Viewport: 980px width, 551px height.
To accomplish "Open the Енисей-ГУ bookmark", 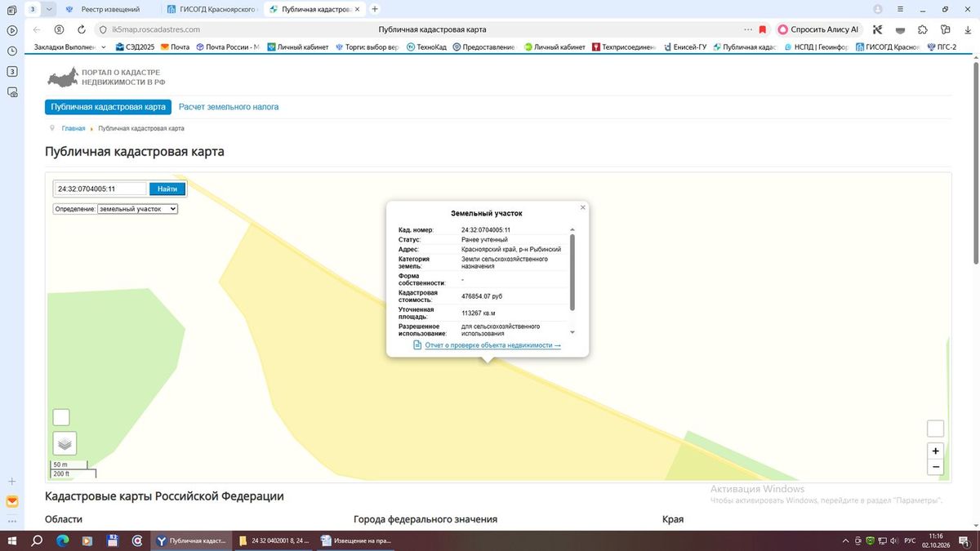I will pyautogui.click(x=684, y=47).
